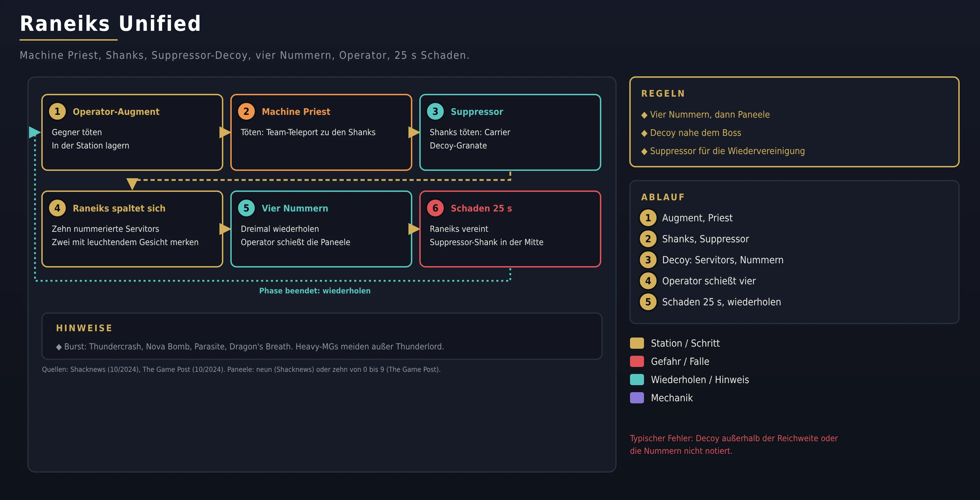This screenshot has width=980, height=500.
Task: Click Ablauf badge 5 beside Schaden 25 s
Action: [648, 302]
